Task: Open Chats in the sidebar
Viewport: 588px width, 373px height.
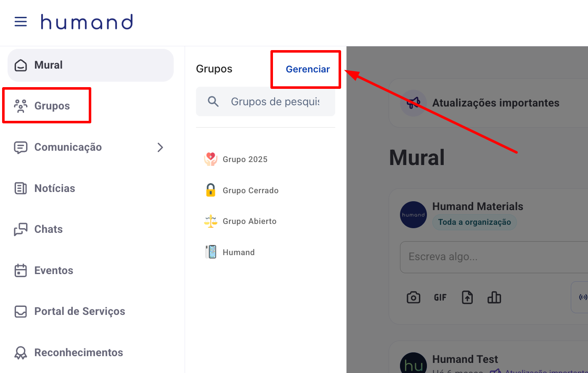Action: [48, 229]
